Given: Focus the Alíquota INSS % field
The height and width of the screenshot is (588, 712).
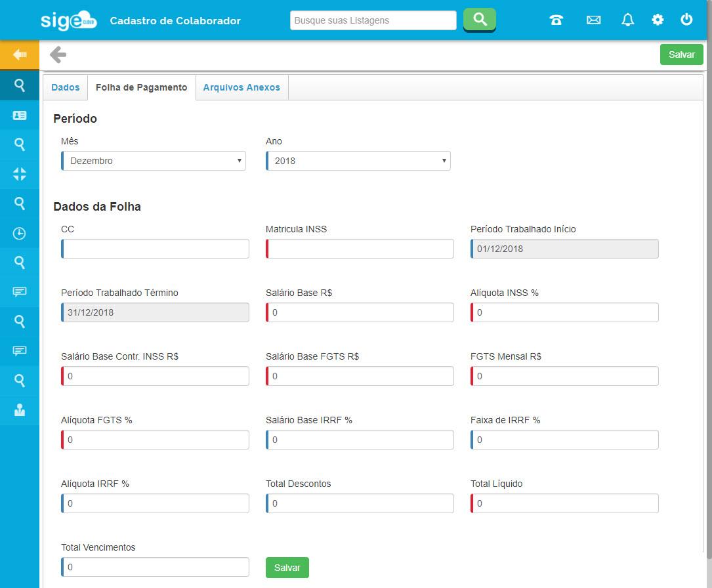Looking at the screenshot, I should tap(564, 312).
